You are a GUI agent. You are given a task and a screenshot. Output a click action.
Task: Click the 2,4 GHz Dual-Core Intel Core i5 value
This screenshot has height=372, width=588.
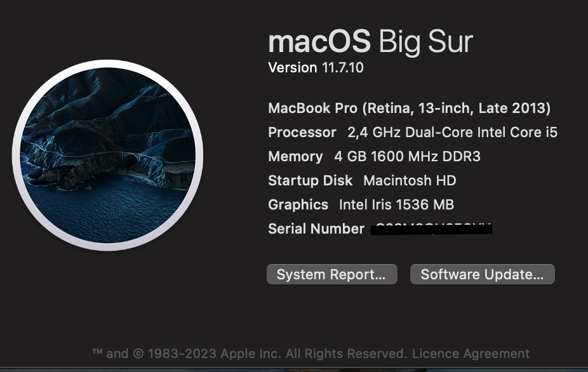[452, 132]
